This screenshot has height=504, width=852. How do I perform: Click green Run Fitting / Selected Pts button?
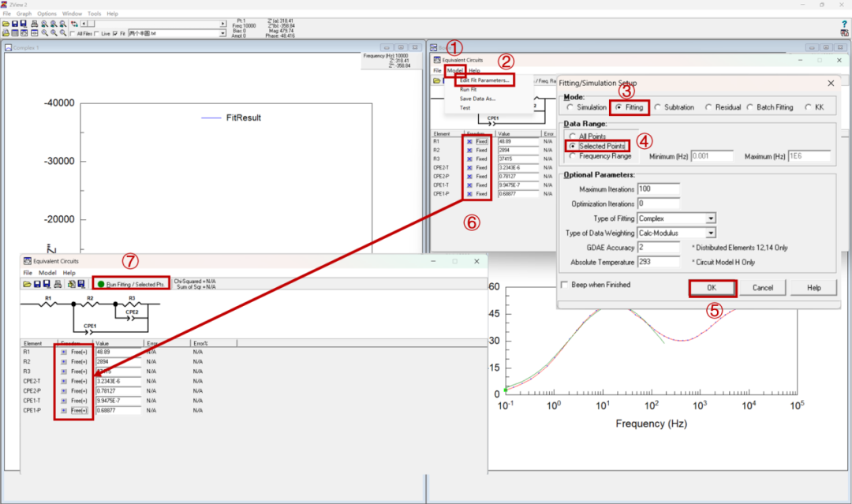(x=131, y=284)
